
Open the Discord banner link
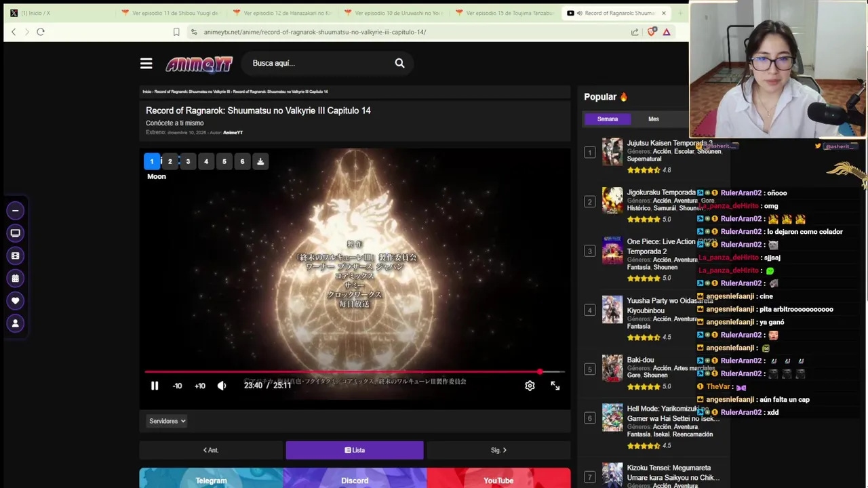355,479
